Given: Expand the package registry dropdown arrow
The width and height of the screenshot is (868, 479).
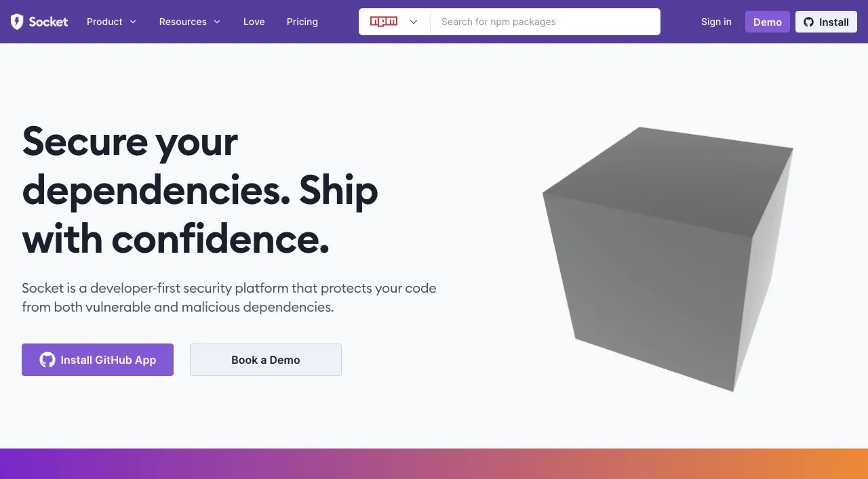Looking at the screenshot, I should click(x=414, y=22).
